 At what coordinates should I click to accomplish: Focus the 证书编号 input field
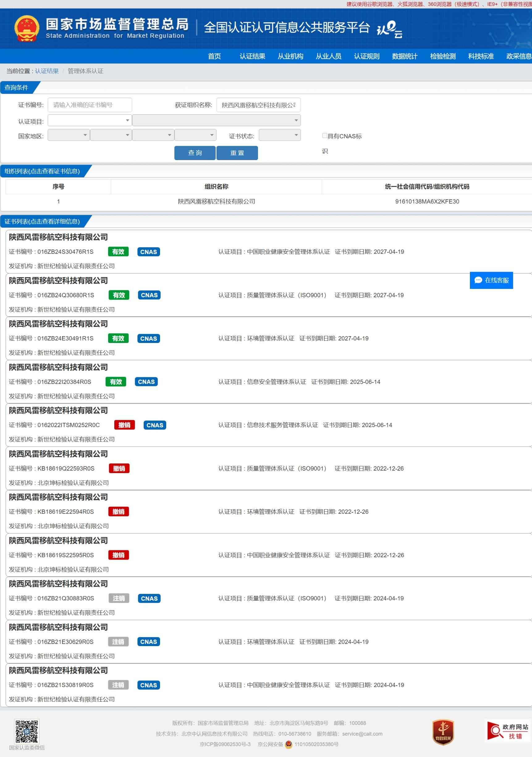[x=90, y=105]
